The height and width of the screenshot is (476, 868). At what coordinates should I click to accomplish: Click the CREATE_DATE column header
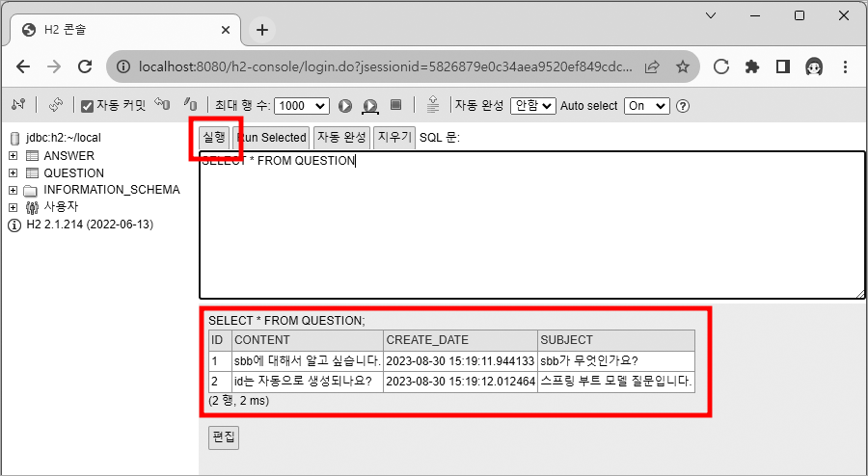[461, 340]
